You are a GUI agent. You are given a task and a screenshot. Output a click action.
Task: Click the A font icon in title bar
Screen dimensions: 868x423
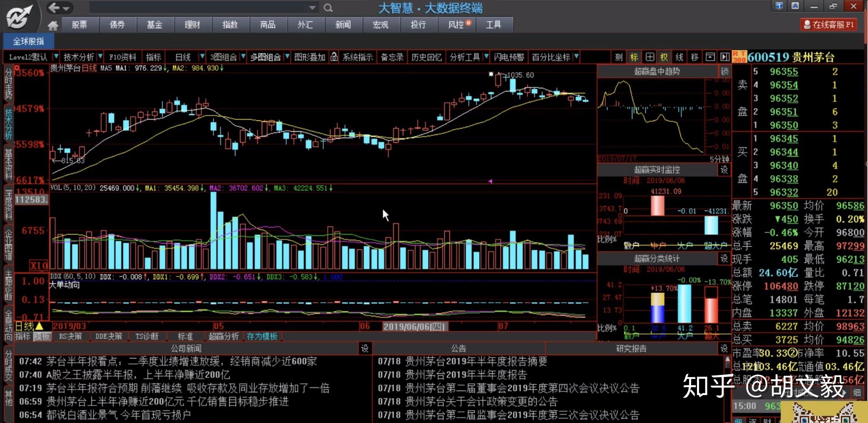[x=795, y=6]
